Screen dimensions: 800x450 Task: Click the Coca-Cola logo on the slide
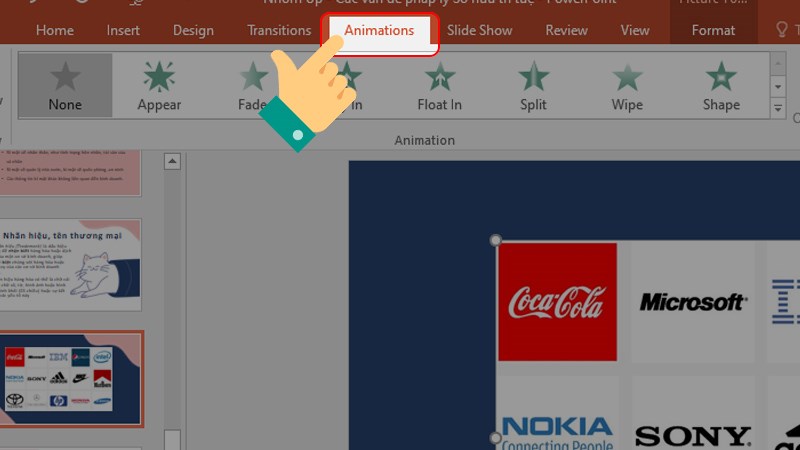click(557, 302)
